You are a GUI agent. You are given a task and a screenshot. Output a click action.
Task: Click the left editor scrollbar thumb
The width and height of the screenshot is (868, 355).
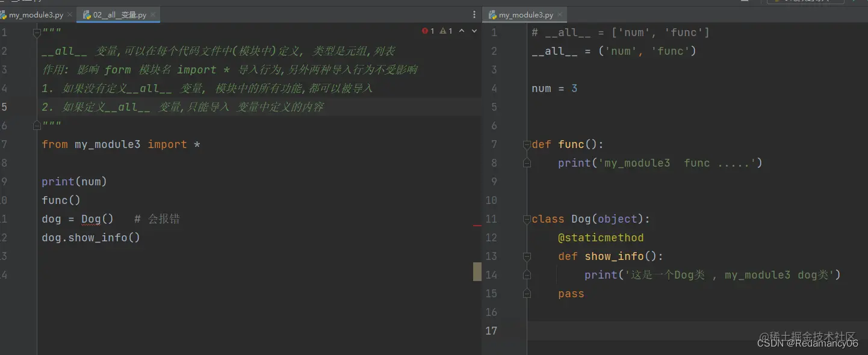click(x=478, y=271)
